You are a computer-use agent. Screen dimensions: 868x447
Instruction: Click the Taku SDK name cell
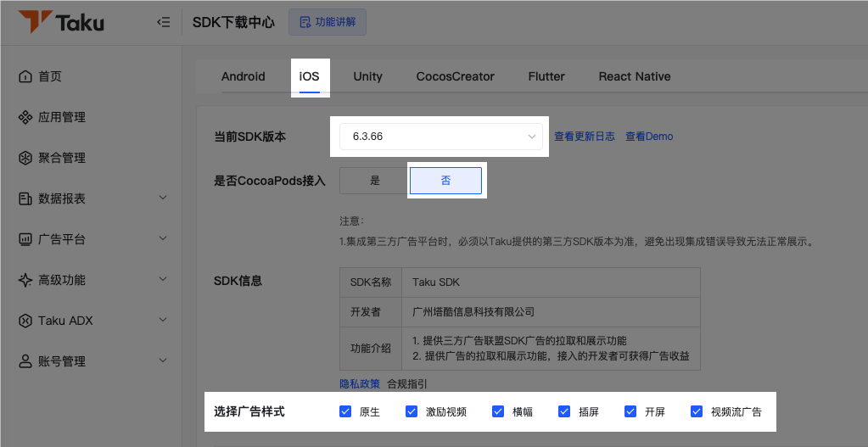[x=551, y=282]
